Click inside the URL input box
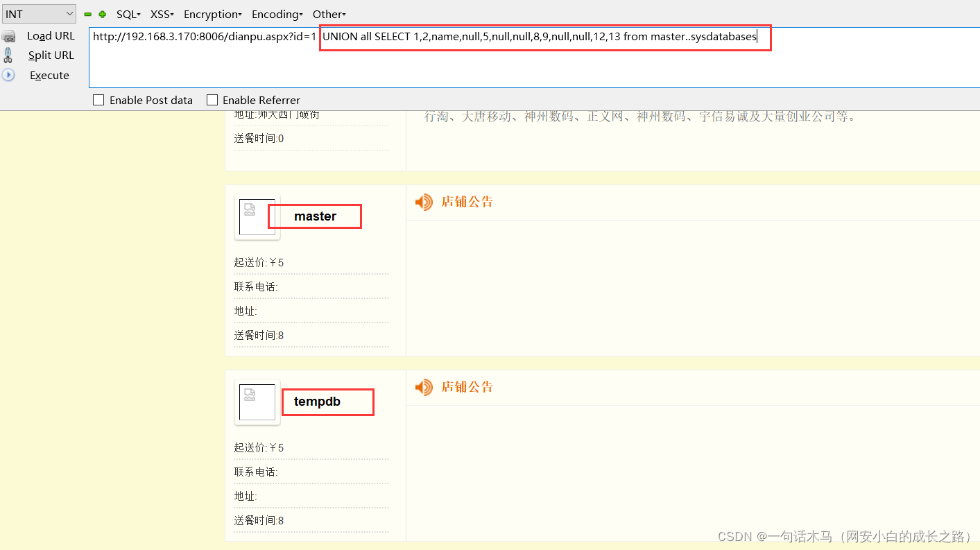The width and height of the screenshot is (980, 550). pyautogui.click(x=534, y=58)
